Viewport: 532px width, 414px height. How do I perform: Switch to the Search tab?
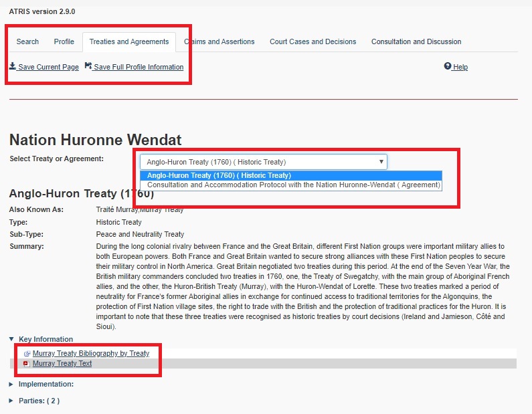click(x=27, y=41)
